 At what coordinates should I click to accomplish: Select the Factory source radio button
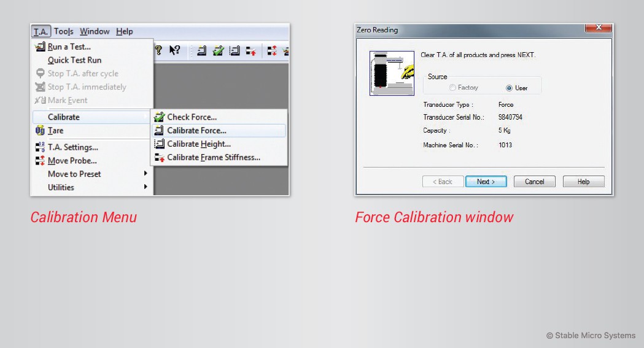(x=452, y=87)
